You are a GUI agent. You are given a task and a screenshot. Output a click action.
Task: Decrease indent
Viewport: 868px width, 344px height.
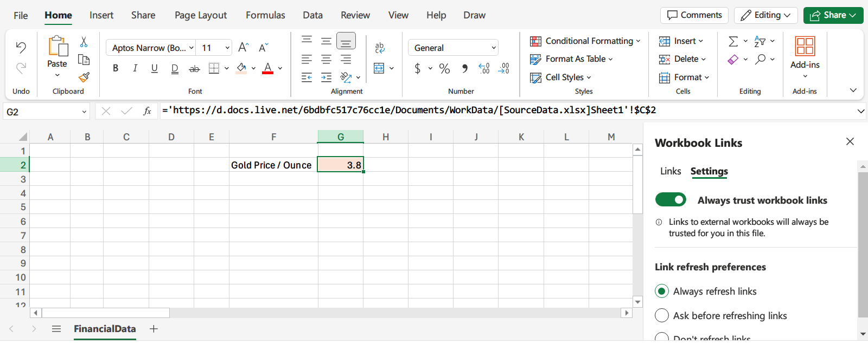[x=307, y=77]
